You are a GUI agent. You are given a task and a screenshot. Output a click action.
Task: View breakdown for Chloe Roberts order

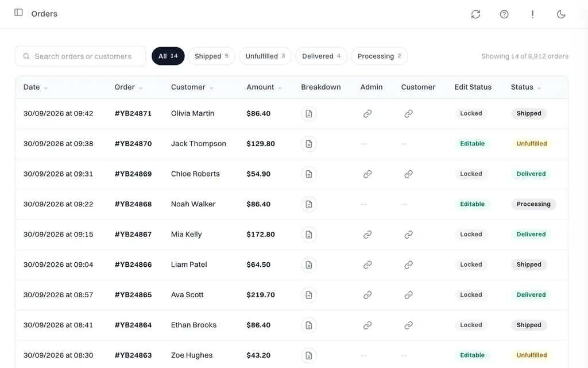click(x=308, y=174)
